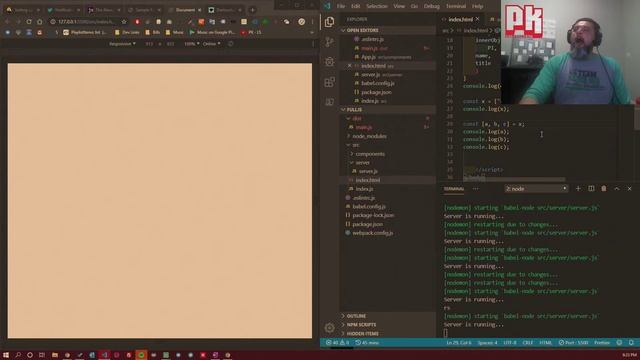The width and height of the screenshot is (640, 360).
Task: Close the terminal panel
Action: [629, 189]
